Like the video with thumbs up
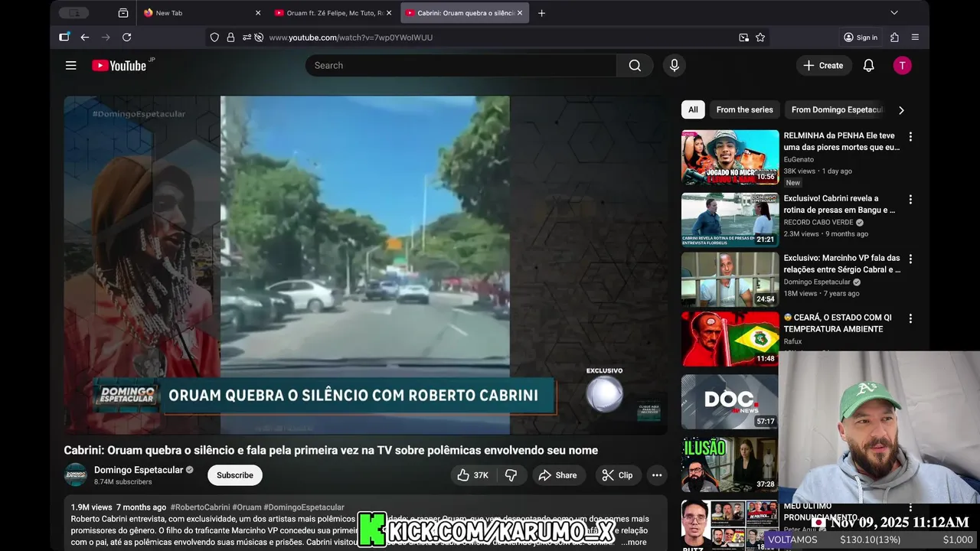Image resolution: width=980 pixels, height=551 pixels. (472, 475)
